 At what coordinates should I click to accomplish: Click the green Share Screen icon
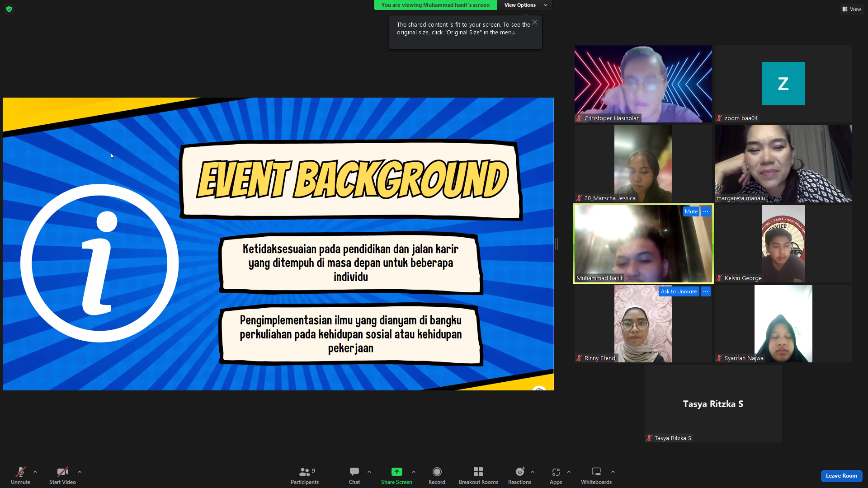click(x=396, y=472)
